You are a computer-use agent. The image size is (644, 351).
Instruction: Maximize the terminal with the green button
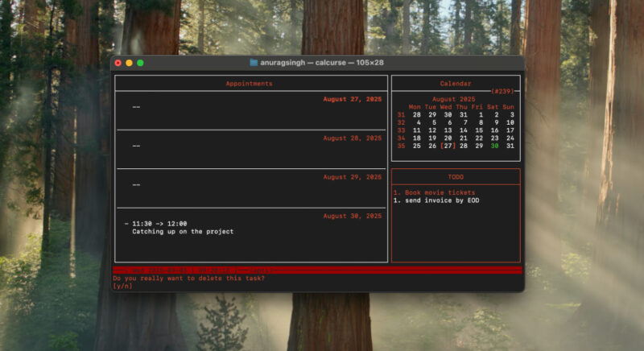(140, 63)
